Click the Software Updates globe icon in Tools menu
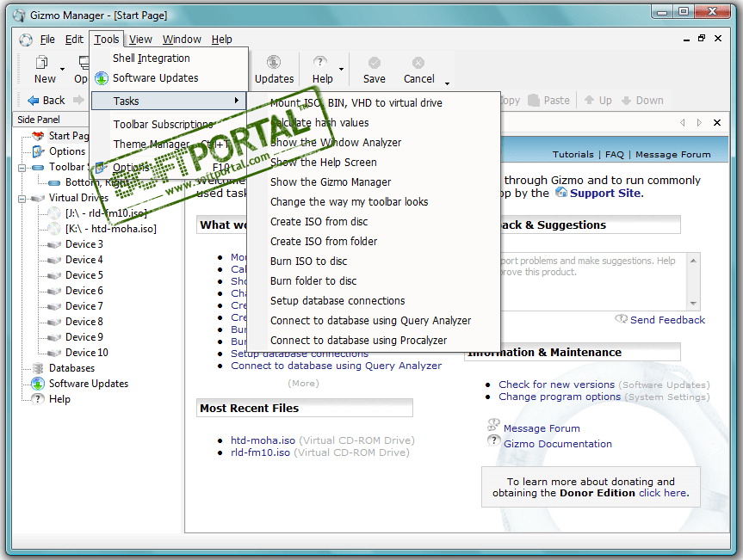The image size is (743, 560). click(x=102, y=78)
